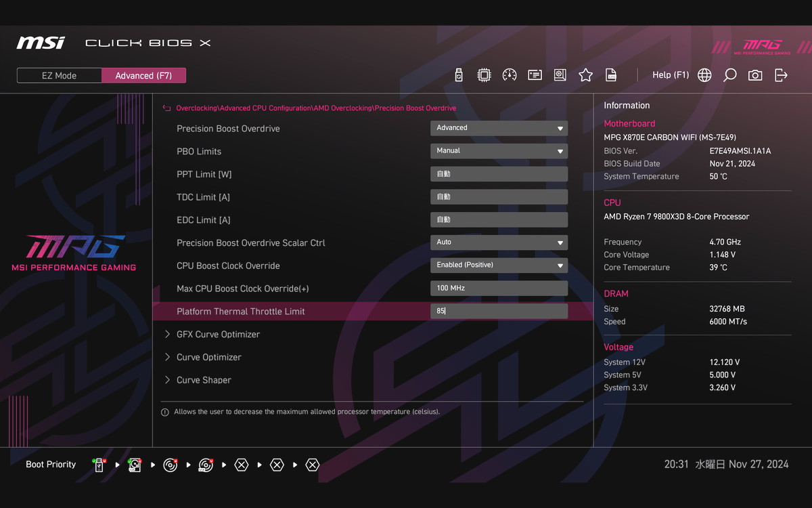Click the Core Temperature value "39 ℃"
This screenshot has height=508, width=812.
click(x=719, y=268)
